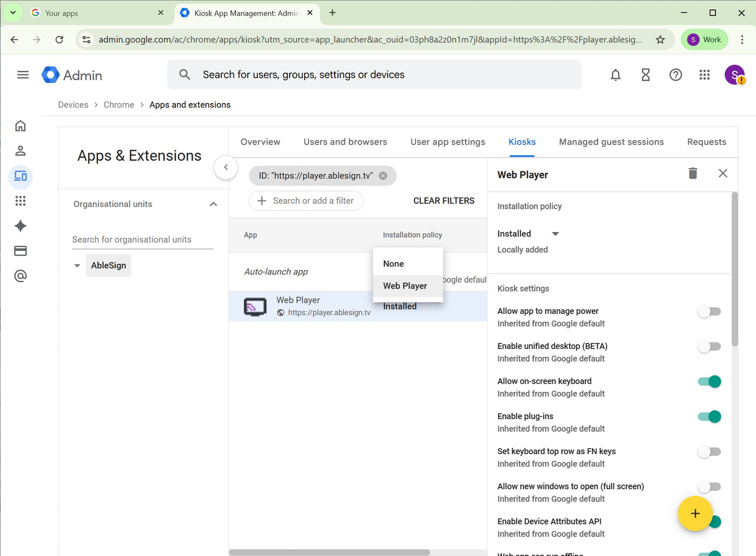Open Billing card icon in sidebar

tap(21, 251)
